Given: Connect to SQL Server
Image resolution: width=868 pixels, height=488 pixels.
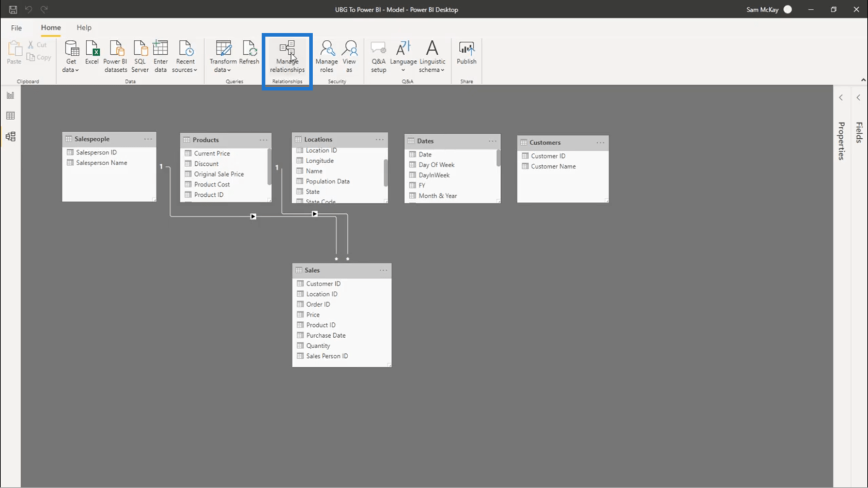Looking at the screenshot, I should 140,56.
